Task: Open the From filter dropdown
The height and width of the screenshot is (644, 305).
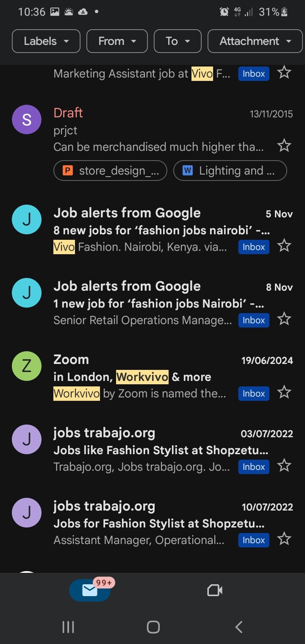Action: click(x=117, y=41)
